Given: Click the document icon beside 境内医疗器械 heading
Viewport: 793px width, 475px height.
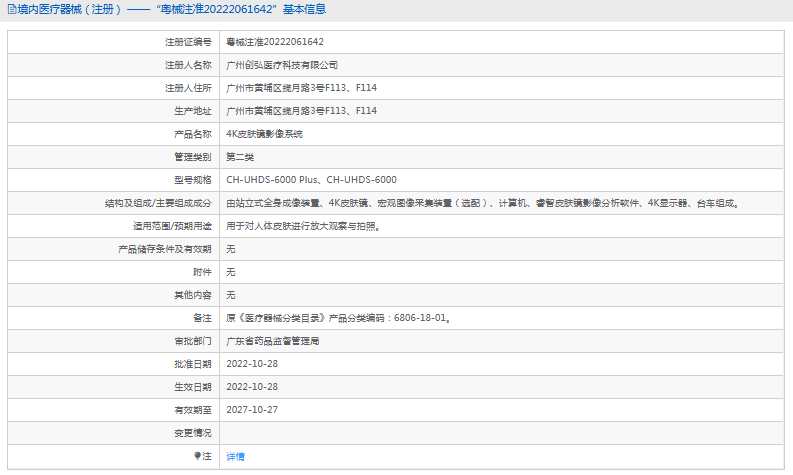Looking at the screenshot, I should tap(12, 9).
